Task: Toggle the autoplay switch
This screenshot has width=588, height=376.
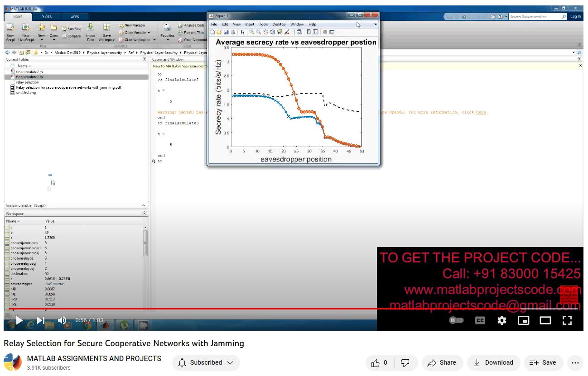Action: (456, 320)
